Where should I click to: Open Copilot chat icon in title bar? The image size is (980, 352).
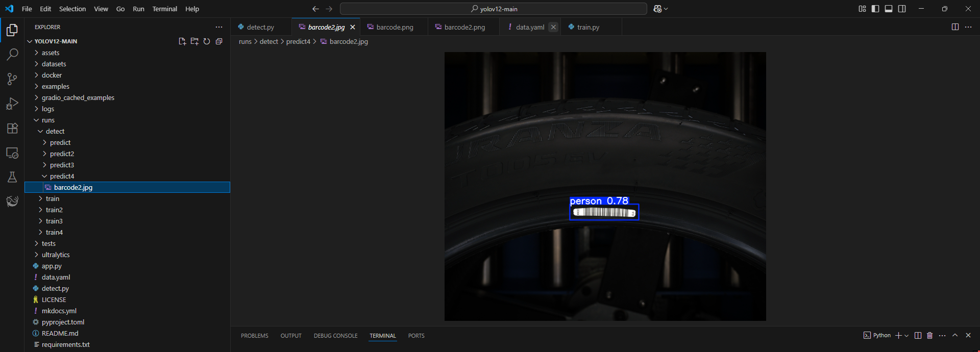coord(657,9)
